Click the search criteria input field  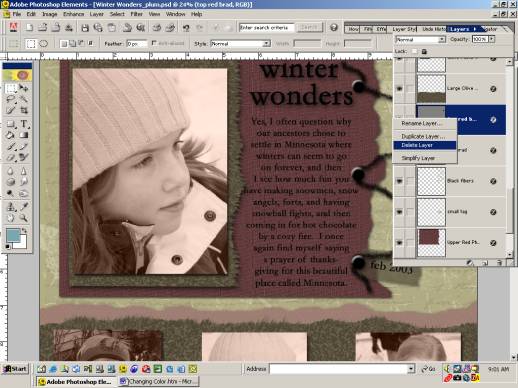coord(266,27)
